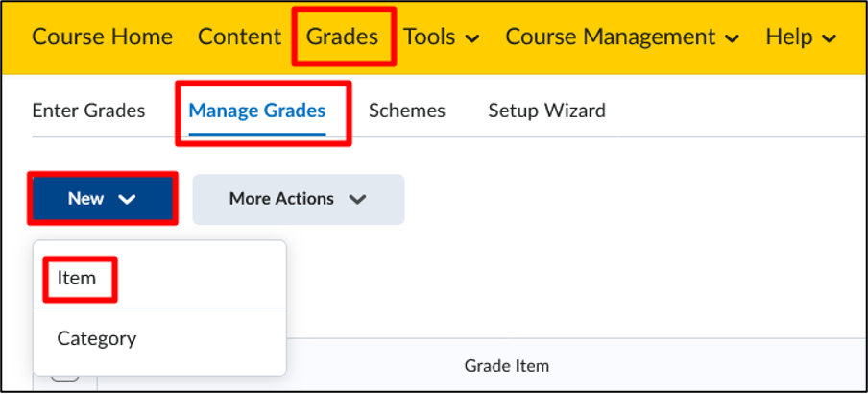This screenshot has height=394, width=868.
Task: Select the Manage Grades tab
Action: pos(257,111)
